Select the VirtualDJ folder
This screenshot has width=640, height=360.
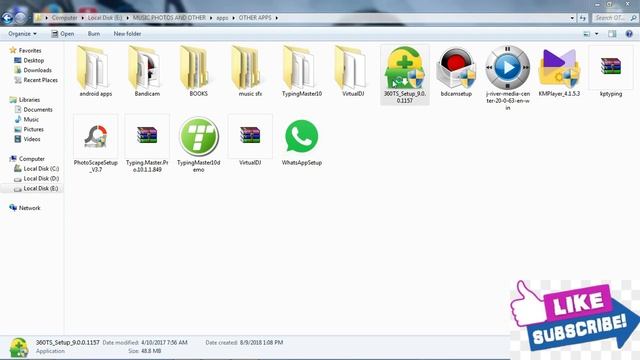(353, 71)
